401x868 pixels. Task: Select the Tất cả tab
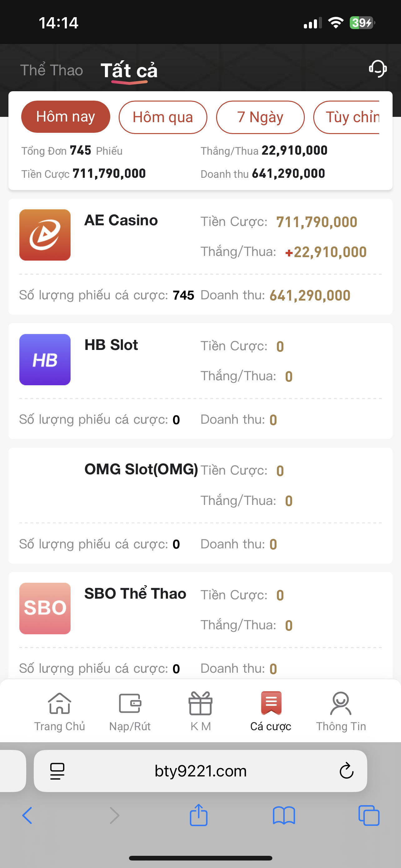[129, 70]
